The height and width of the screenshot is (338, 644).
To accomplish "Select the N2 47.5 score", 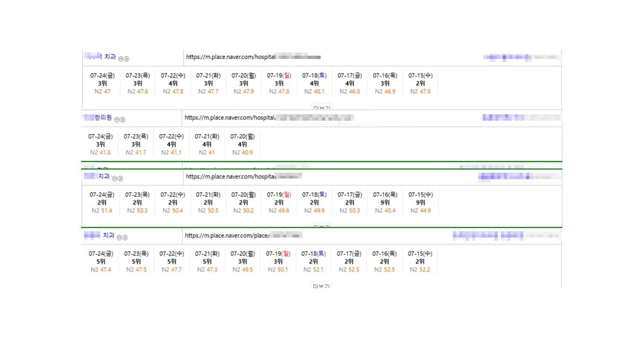I will tap(136, 270).
